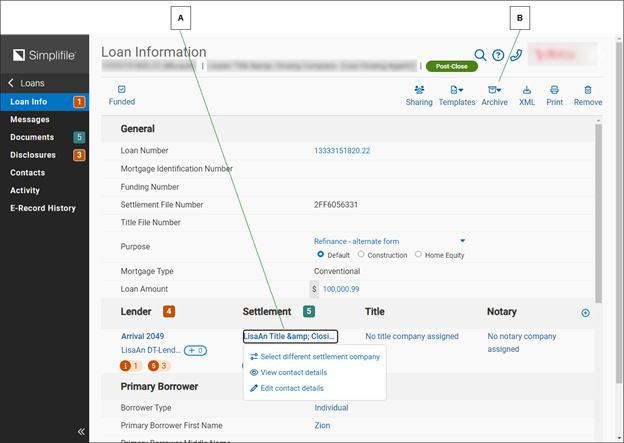Click the Loan Info notification badge 1
This screenshot has width=624, height=443.
point(79,102)
